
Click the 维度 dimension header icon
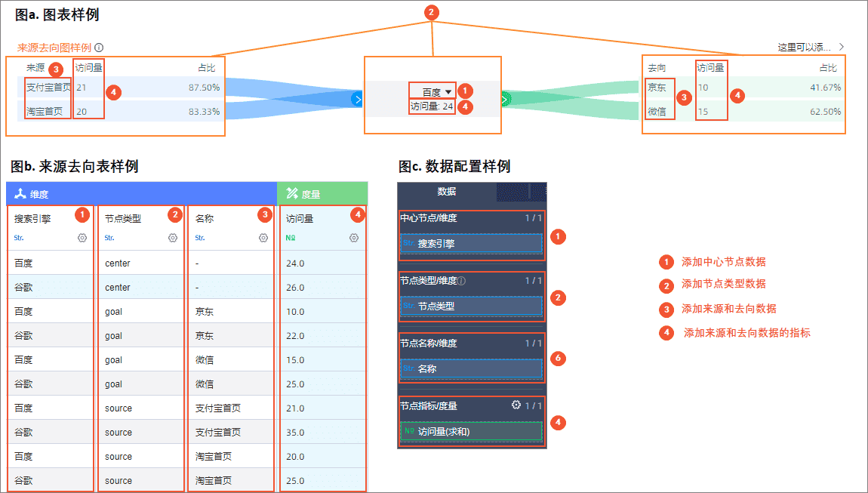(x=20, y=194)
